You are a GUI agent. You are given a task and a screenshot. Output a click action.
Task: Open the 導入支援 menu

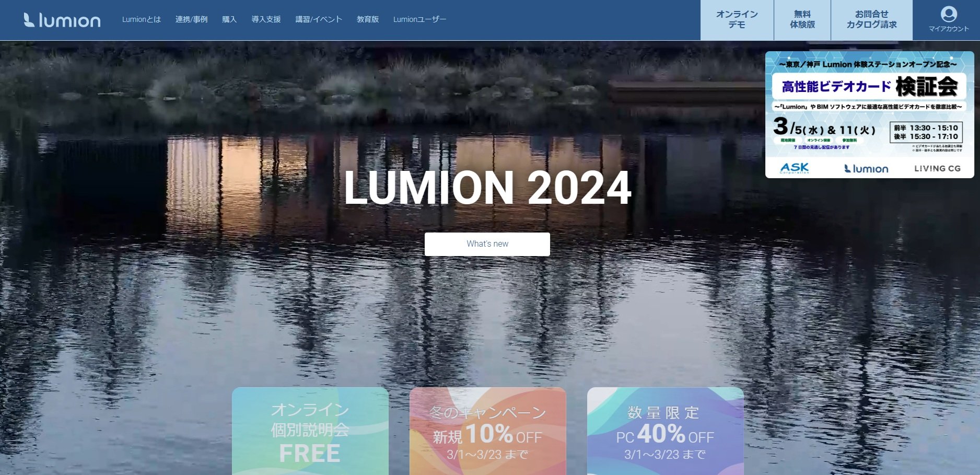point(266,19)
